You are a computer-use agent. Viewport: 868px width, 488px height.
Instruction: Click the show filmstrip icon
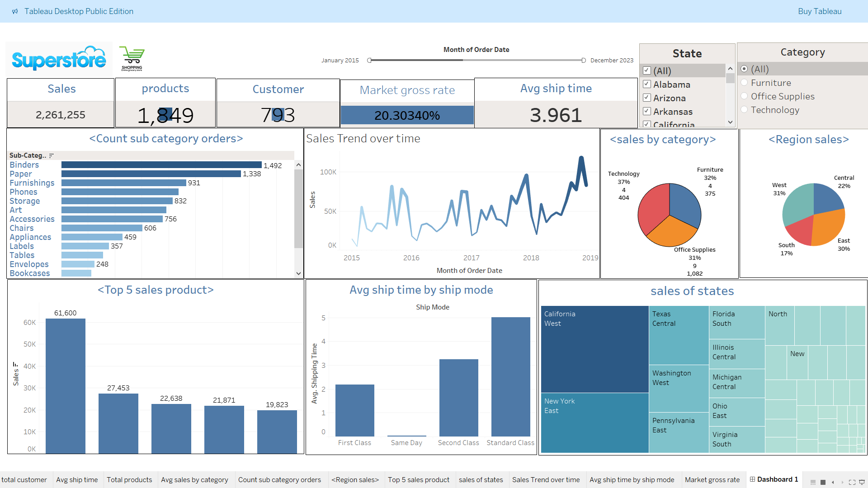(x=813, y=482)
